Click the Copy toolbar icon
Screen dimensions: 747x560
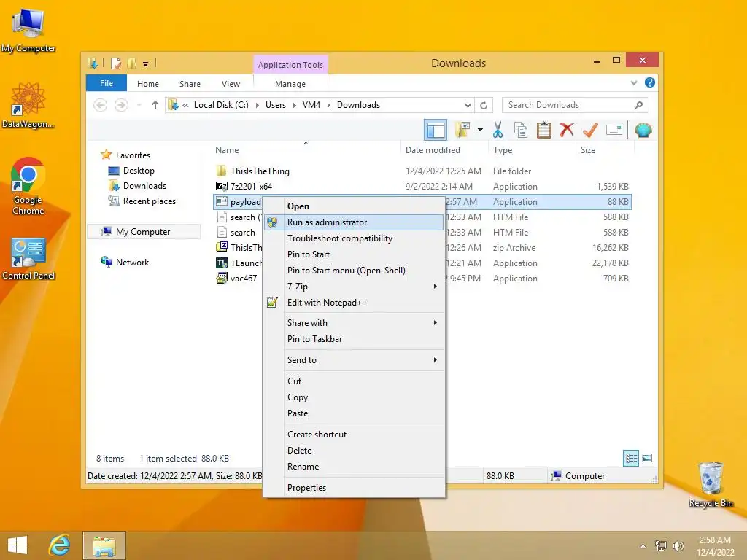(x=521, y=130)
